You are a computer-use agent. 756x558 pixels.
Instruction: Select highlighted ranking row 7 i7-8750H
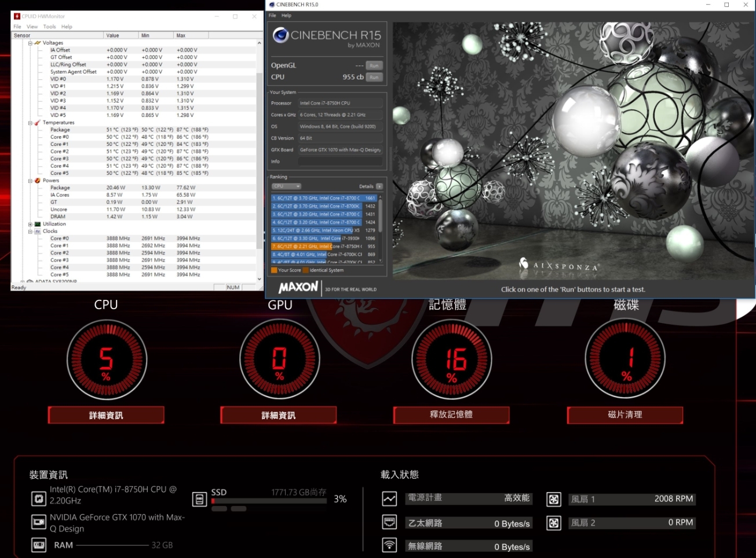click(x=324, y=247)
